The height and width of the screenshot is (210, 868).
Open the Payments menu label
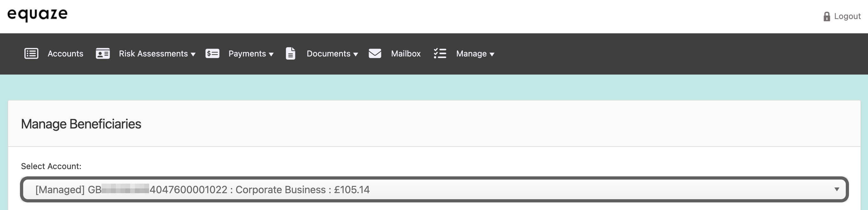tap(247, 54)
